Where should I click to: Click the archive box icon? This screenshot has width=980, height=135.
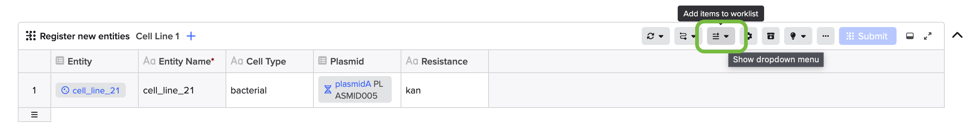[770, 36]
